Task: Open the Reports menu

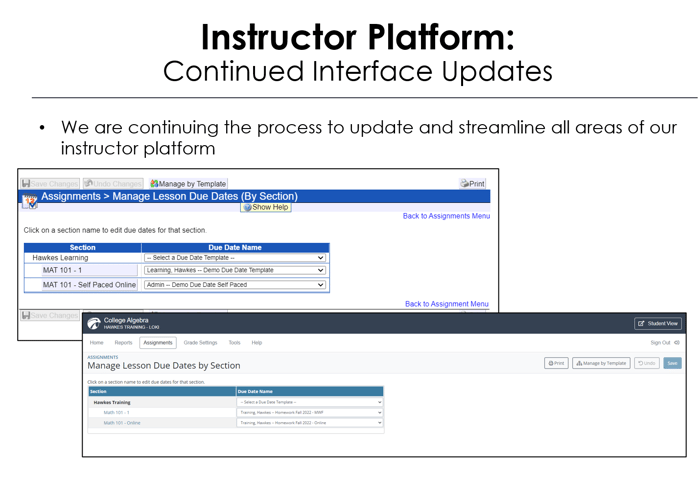Action: click(x=123, y=342)
